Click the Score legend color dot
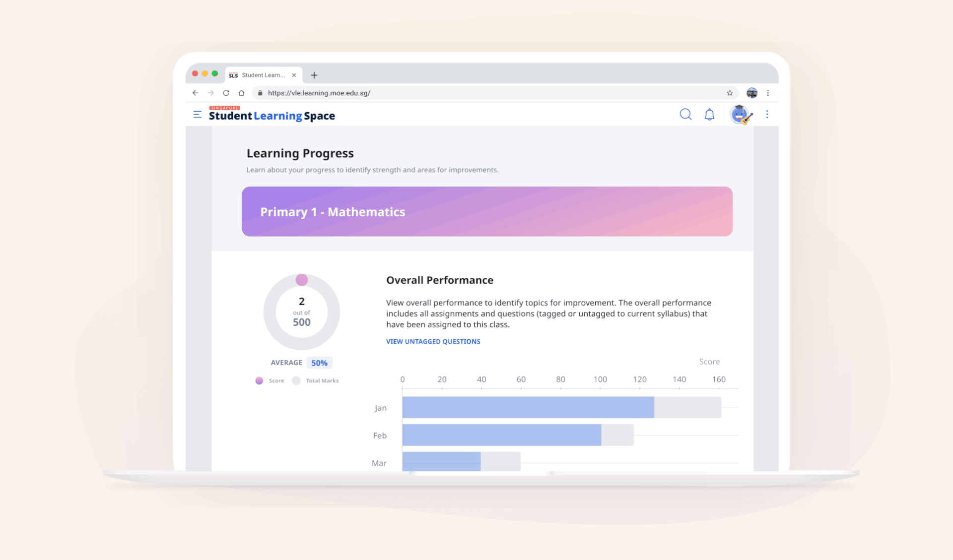The height and width of the screenshot is (560, 953). tap(259, 380)
